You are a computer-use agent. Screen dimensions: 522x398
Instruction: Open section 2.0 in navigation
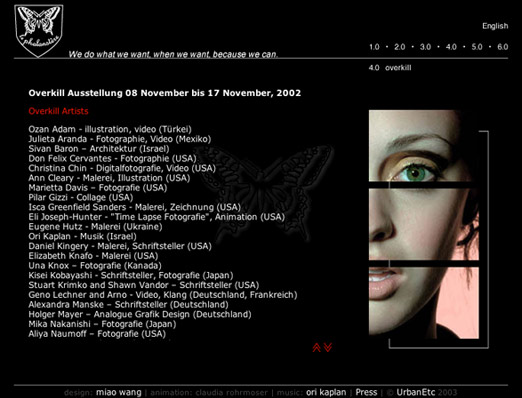point(400,47)
